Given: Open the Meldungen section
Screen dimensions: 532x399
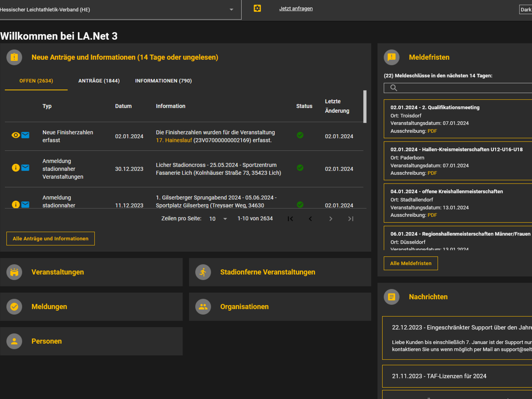Looking at the screenshot, I should click(x=91, y=307).
